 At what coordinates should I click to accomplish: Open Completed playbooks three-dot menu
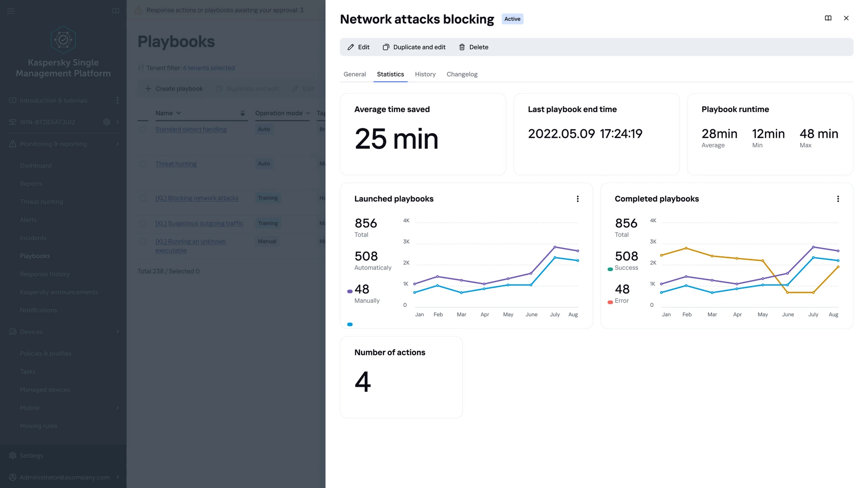pyautogui.click(x=838, y=199)
